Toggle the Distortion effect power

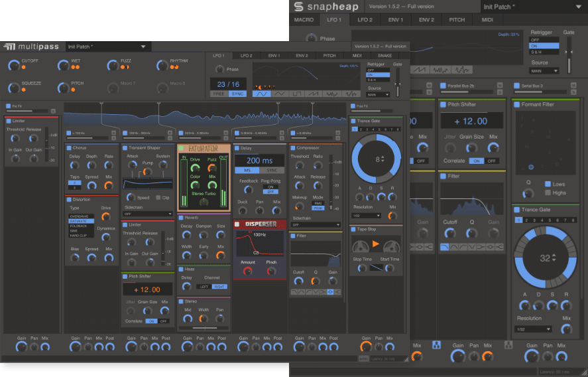tap(69, 199)
